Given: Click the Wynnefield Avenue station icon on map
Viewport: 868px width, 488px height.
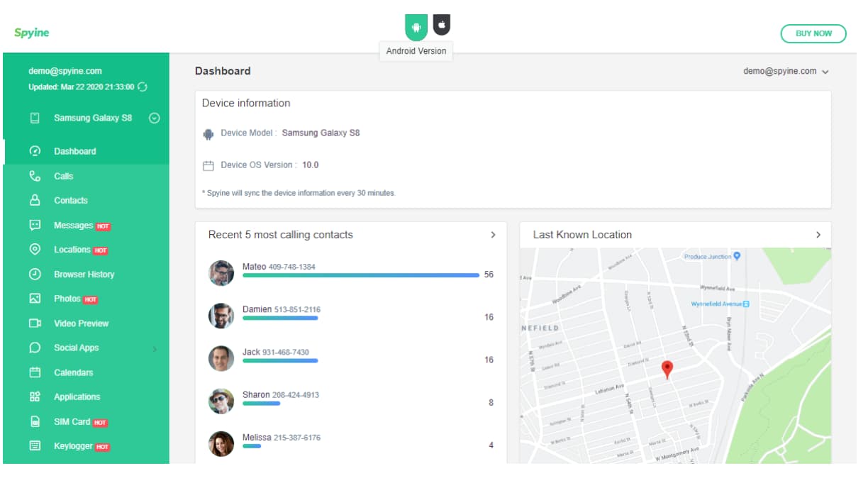Looking at the screenshot, I should (x=746, y=304).
